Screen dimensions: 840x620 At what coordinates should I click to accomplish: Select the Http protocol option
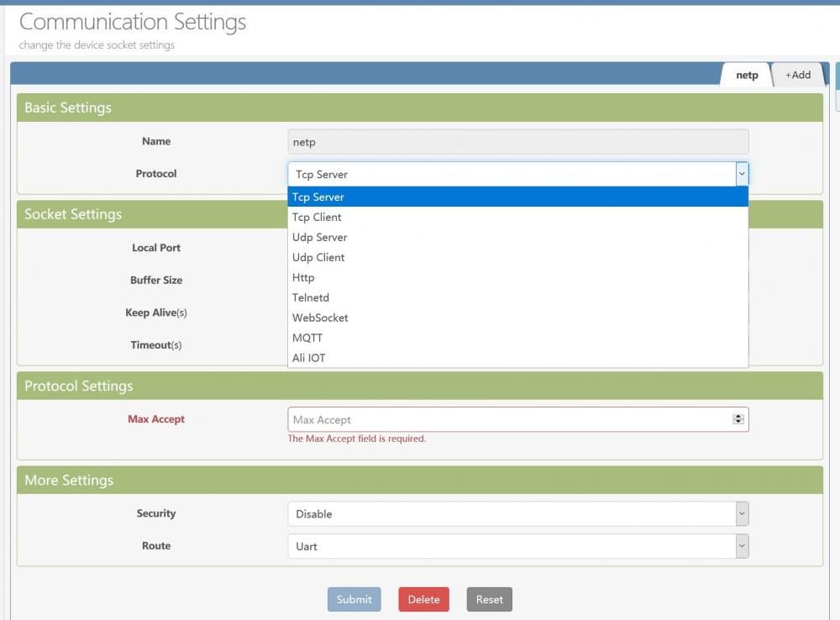pos(517,277)
